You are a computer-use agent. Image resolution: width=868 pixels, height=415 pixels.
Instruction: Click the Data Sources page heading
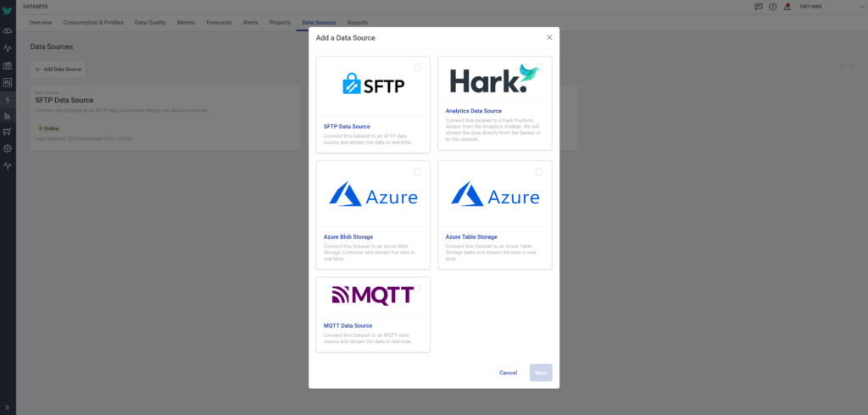pyautogui.click(x=52, y=47)
